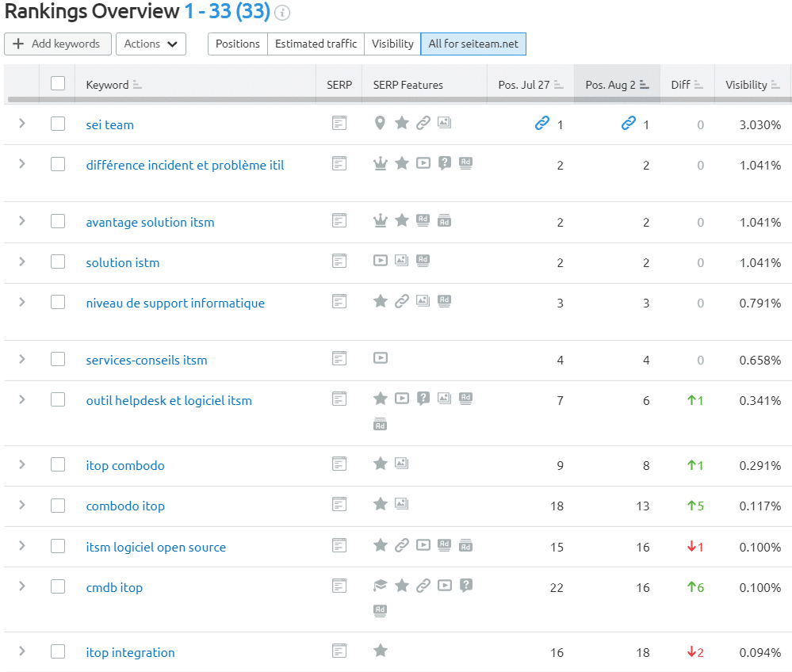Click the Add keywords button

tap(56, 44)
